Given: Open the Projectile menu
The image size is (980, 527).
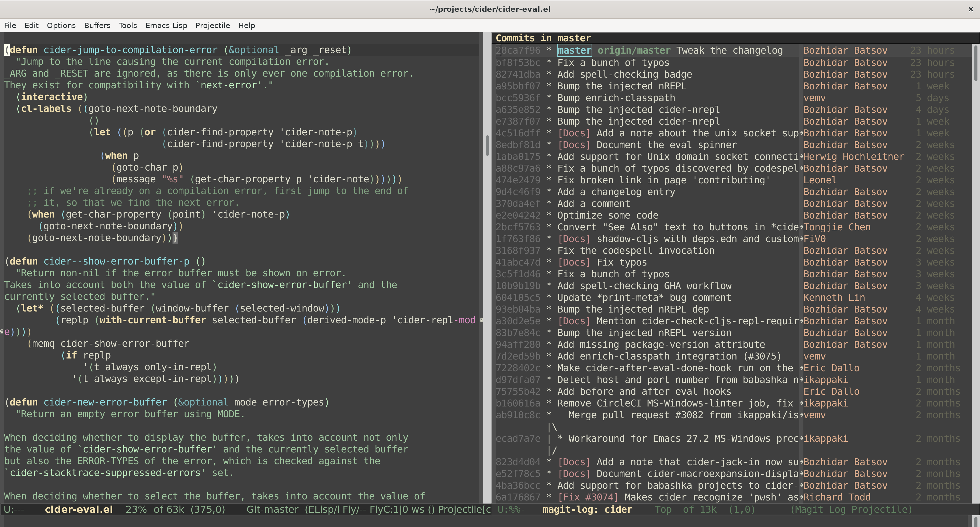Looking at the screenshot, I should click(x=212, y=26).
